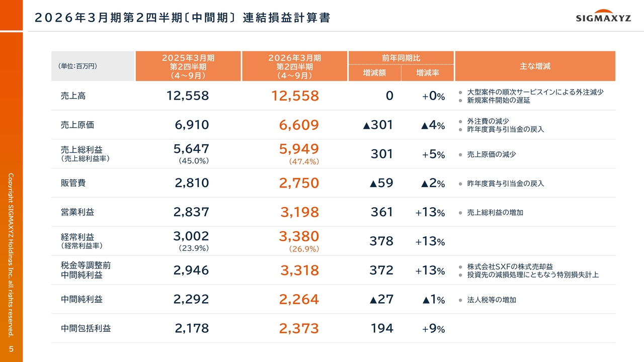Click the ▲301 cost change amount
The height and width of the screenshot is (362, 644).
(x=377, y=125)
